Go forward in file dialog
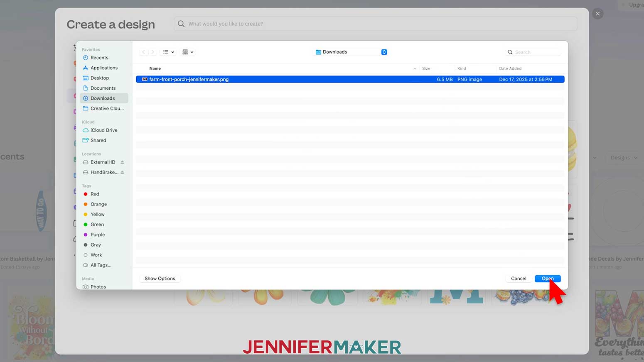This screenshot has width=644, height=362. pos(152,52)
